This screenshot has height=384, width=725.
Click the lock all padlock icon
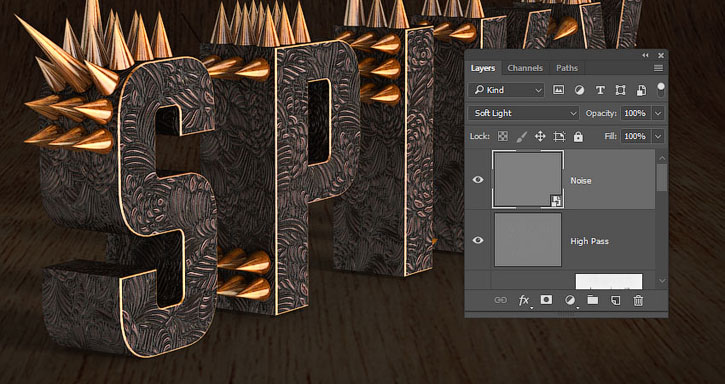[x=578, y=136]
